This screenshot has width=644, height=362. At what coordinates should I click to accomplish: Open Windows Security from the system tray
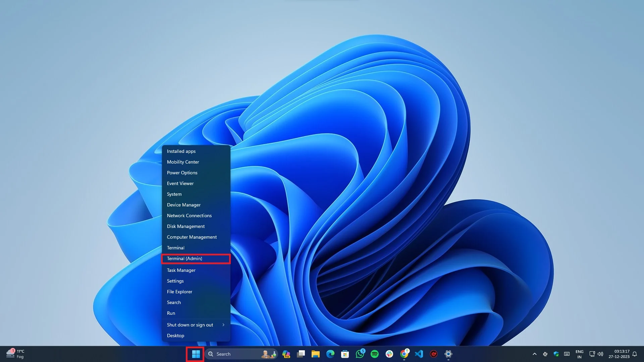coord(556,354)
